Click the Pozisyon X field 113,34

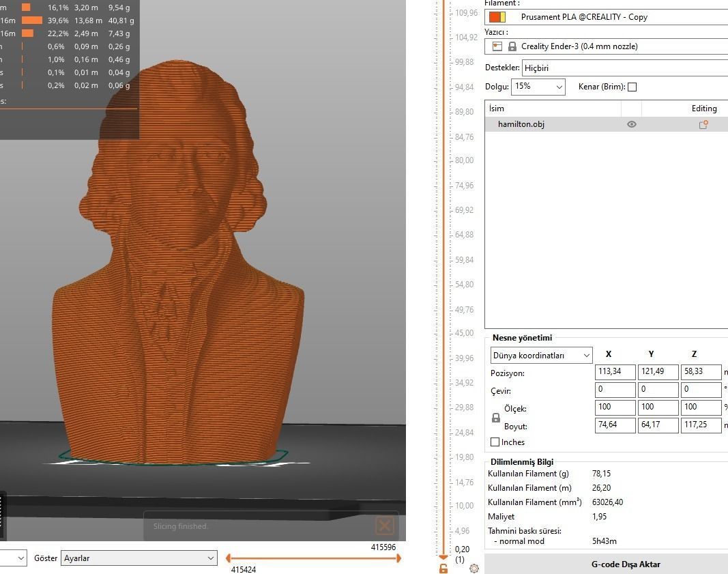[x=615, y=372]
